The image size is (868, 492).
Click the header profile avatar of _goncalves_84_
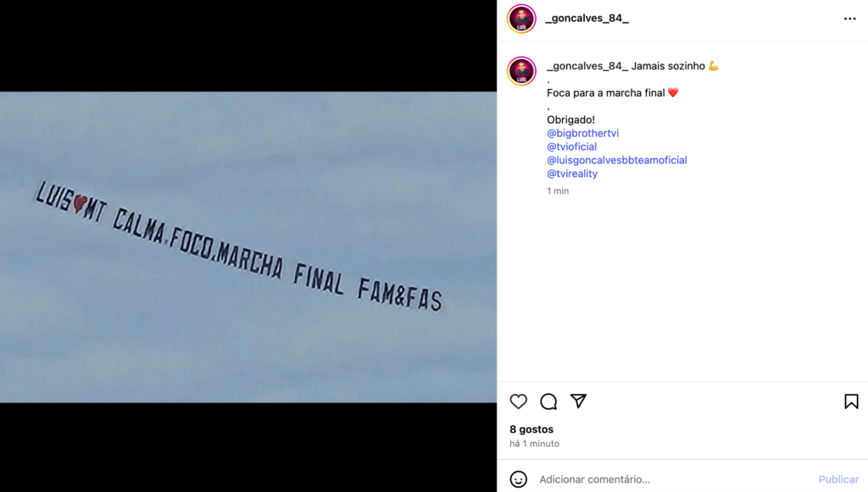521,19
